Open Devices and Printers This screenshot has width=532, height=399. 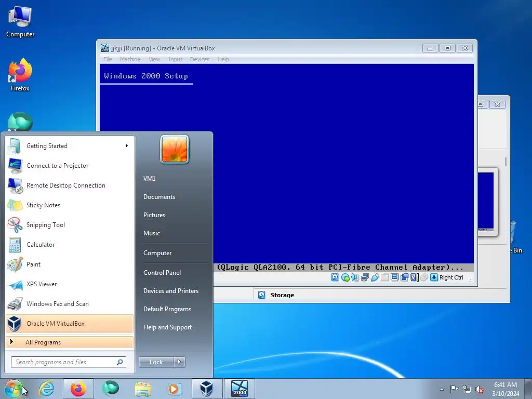click(170, 291)
